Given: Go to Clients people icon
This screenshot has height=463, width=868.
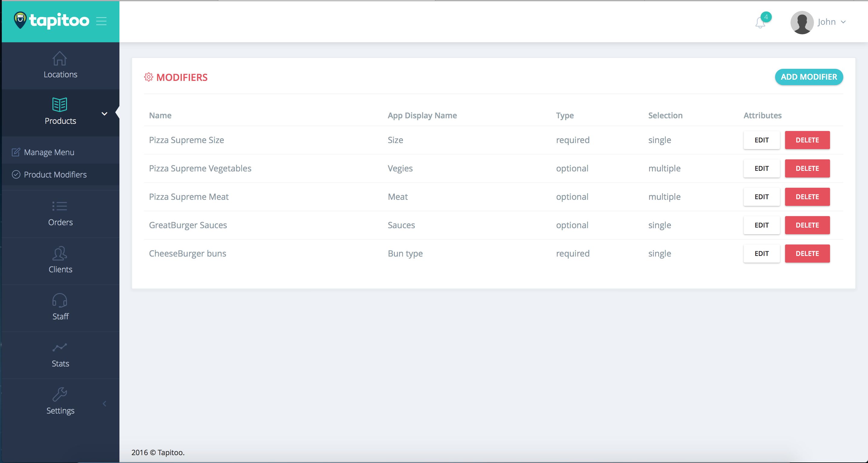Looking at the screenshot, I should click(x=60, y=254).
